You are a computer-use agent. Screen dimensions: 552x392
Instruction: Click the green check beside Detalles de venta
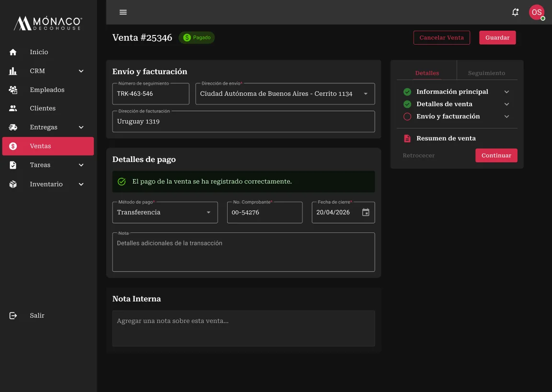tap(407, 104)
